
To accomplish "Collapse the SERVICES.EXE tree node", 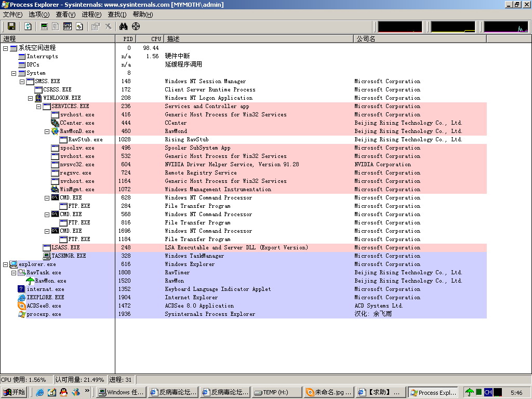I will click(x=38, y=107).
